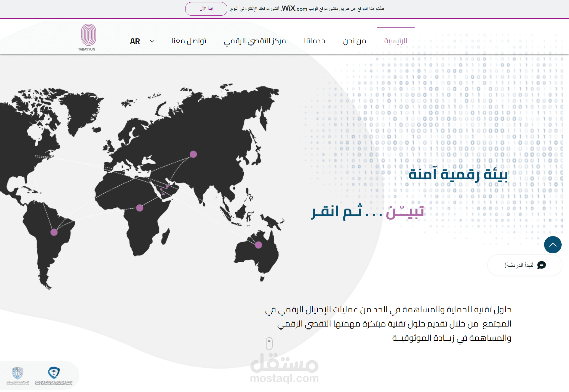Open the من نحن menu item
Screen dimensions: 569x392
point(354,41)
